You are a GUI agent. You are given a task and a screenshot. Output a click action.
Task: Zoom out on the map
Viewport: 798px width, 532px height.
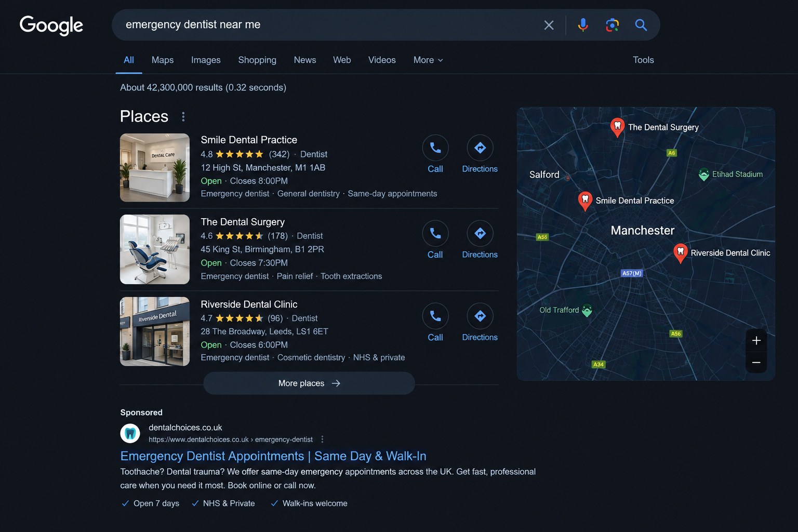[756, 362]
